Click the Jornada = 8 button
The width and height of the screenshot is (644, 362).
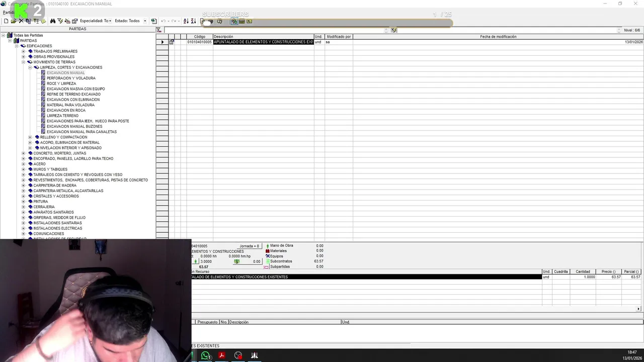tap(249, 246)
